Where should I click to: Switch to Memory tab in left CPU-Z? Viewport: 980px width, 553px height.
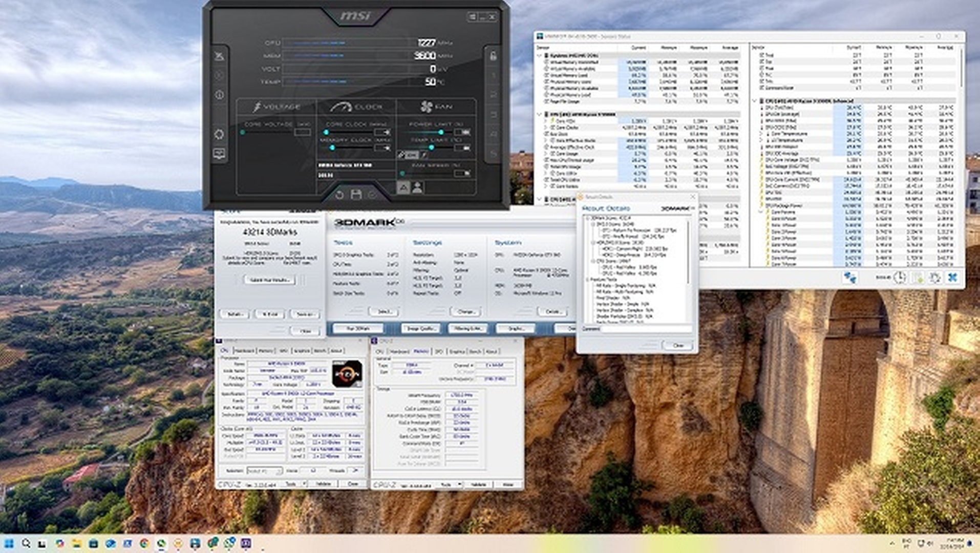[x=266, y=351]
